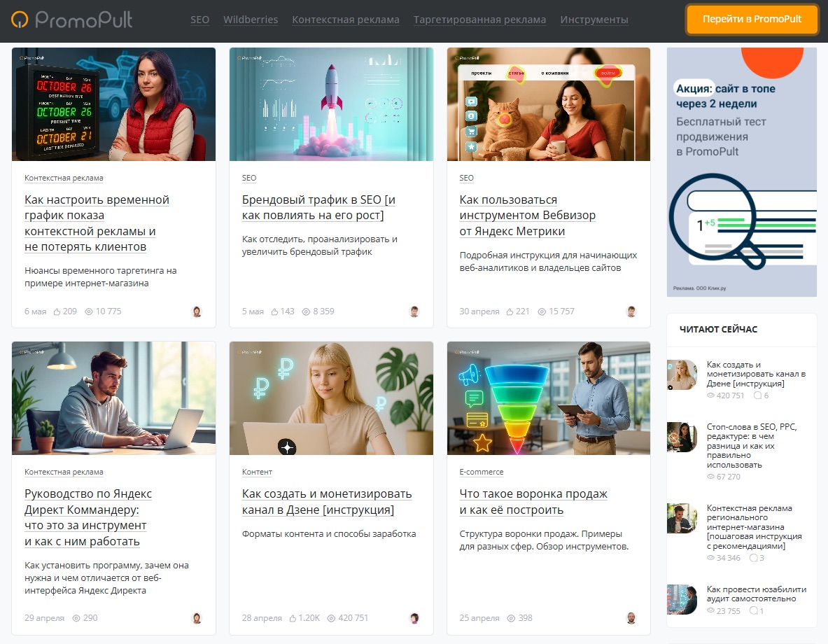
Task: Open article Как создать и монетизировать канал в Дзене
Action: 327,501
